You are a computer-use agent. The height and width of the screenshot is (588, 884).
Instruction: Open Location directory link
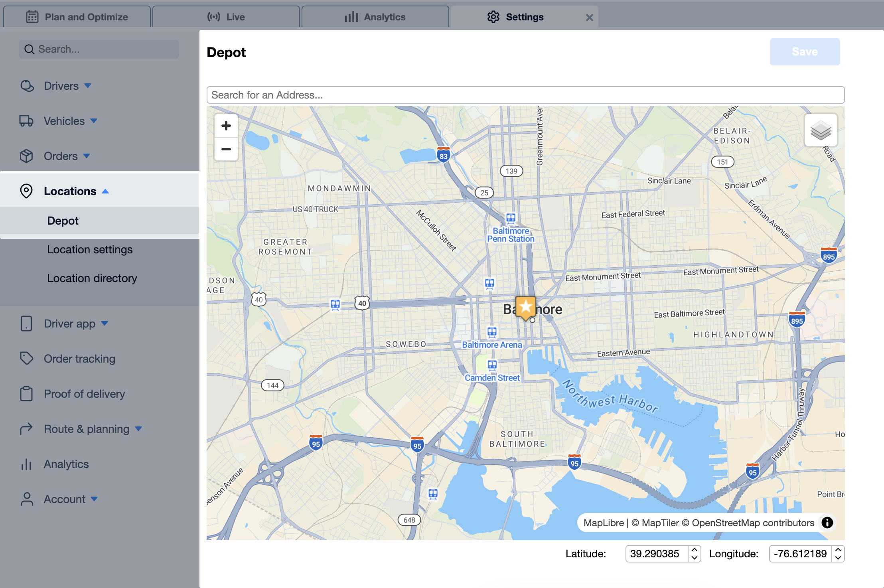[92, 278]
